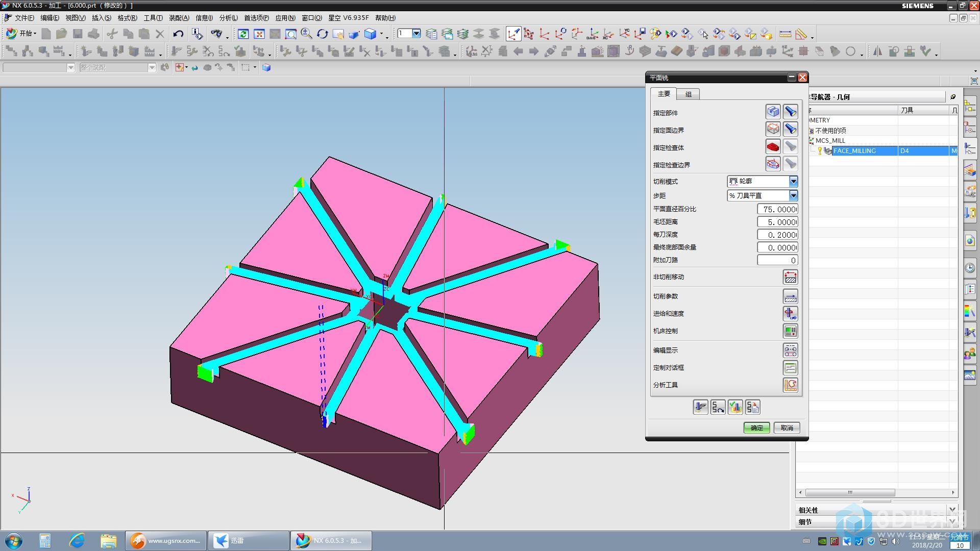Open the 整个装配 selection scope dropdown
The width and height of the screenshot is (980, 551).
click(x=152, y=67)
